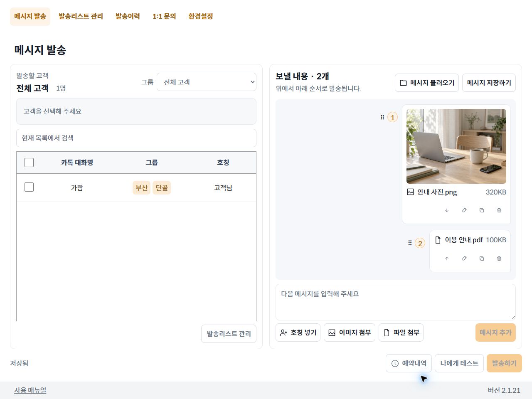Viewport: 532px width, 399px height.
Task: Click the file icon next to 이용 안내.pdf
Action: (x=438, y=240)
